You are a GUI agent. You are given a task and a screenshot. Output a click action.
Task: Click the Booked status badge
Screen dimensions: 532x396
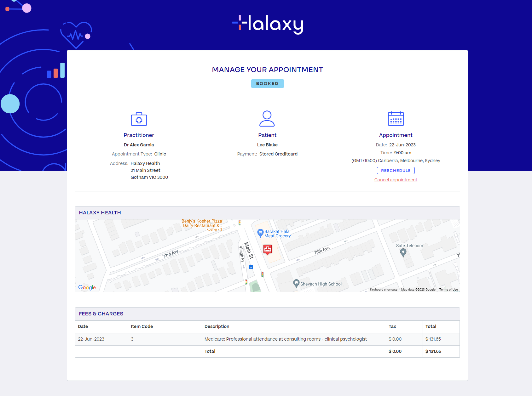(267, 84)
